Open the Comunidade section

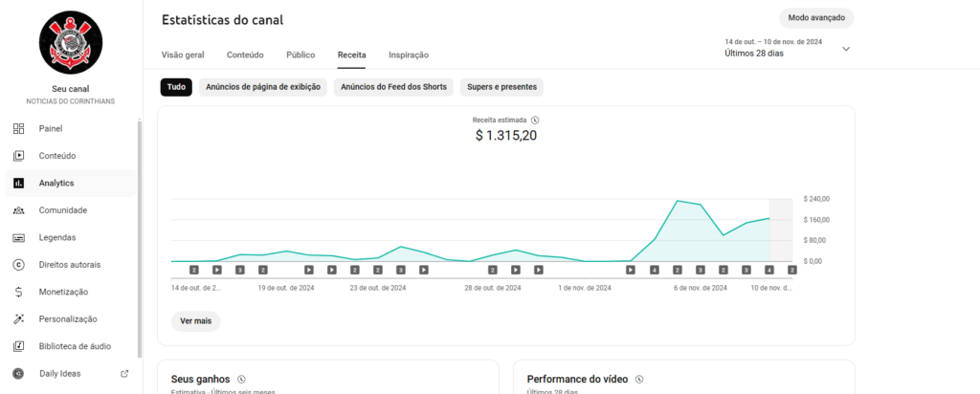(70, 210)
